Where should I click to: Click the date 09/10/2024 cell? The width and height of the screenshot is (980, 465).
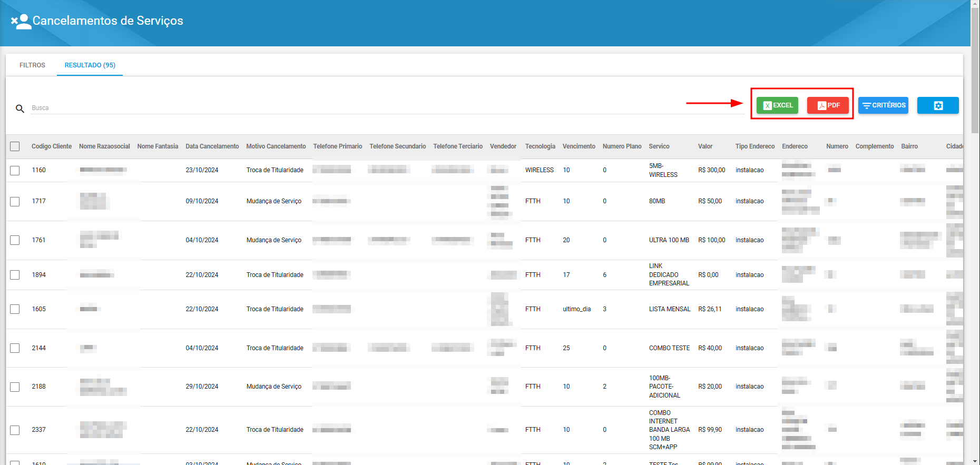click(x=202, y=201)
